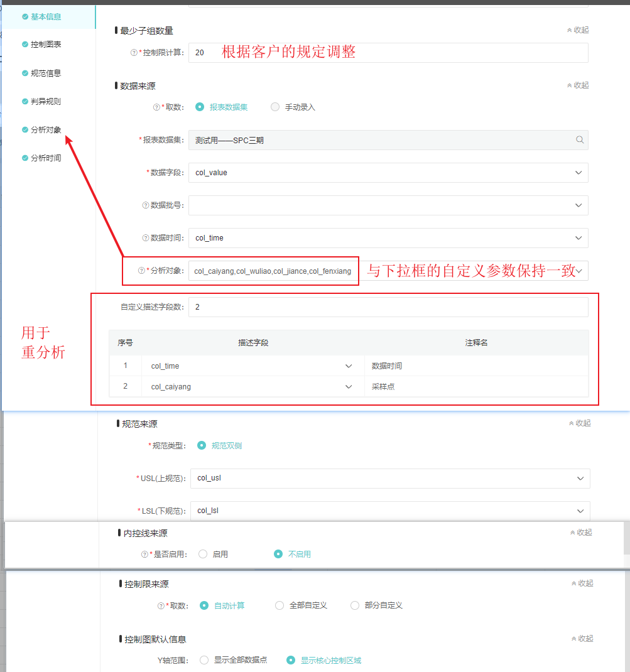Choose 启用 for inner control line

click(203, 554)
